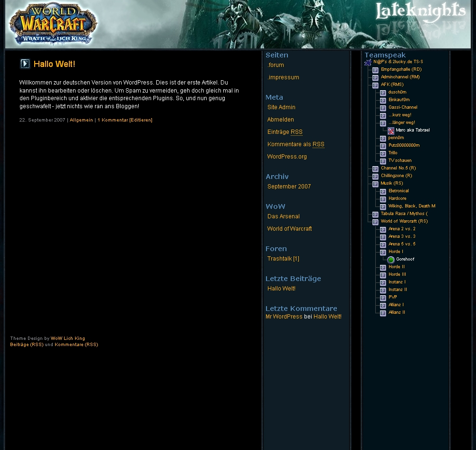Select the N@P's & 2lucky.de TS-S server
The width and height of the screenshot is (476, 450).
point(398,62)
